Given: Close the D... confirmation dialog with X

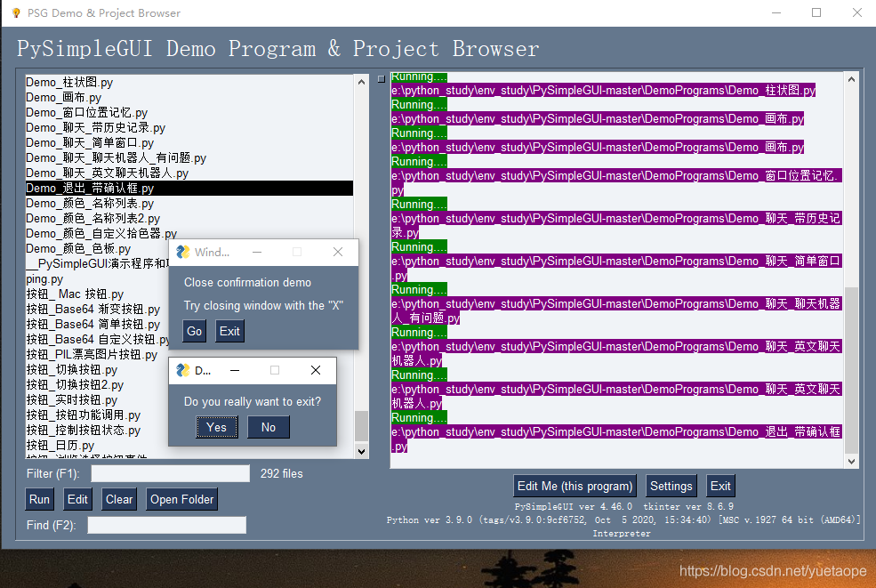Looking at the screenshot, I should 316,370.
